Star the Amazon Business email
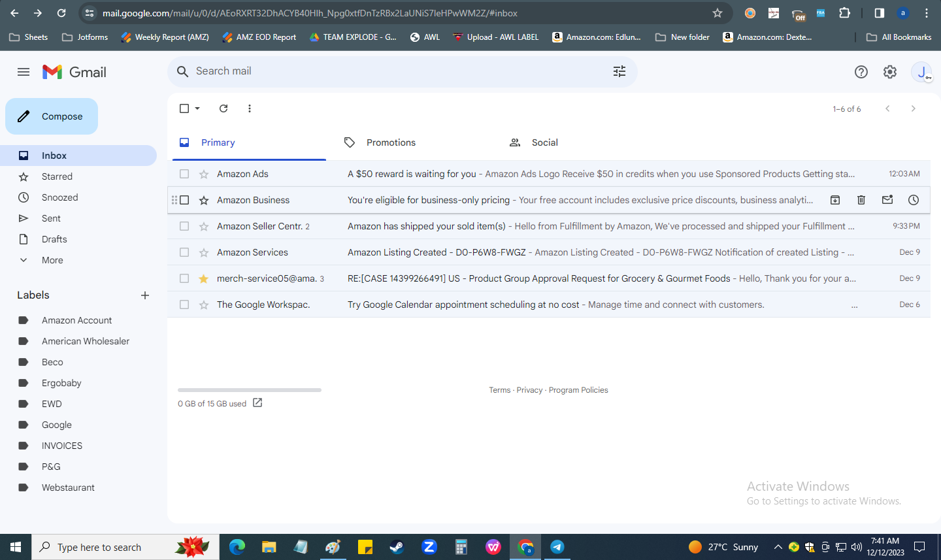This screenshot has height=560, width=941. [204, 200]
